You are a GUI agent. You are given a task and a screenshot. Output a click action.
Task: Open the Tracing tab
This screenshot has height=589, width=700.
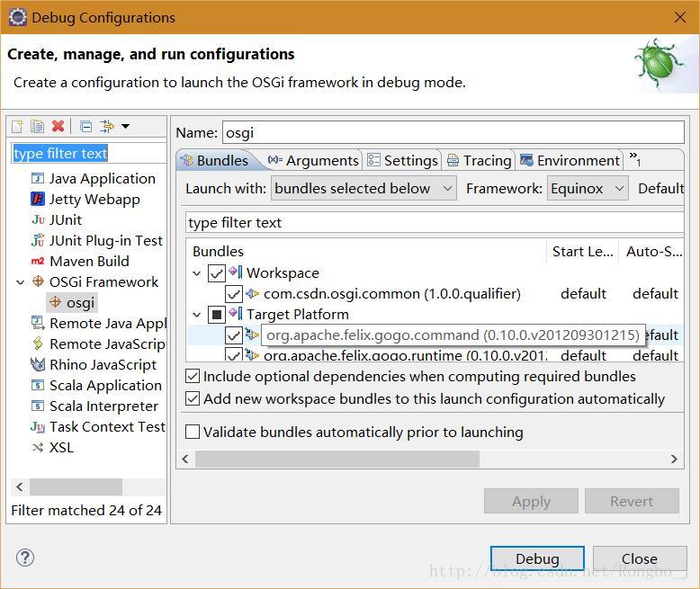(479, 160)
